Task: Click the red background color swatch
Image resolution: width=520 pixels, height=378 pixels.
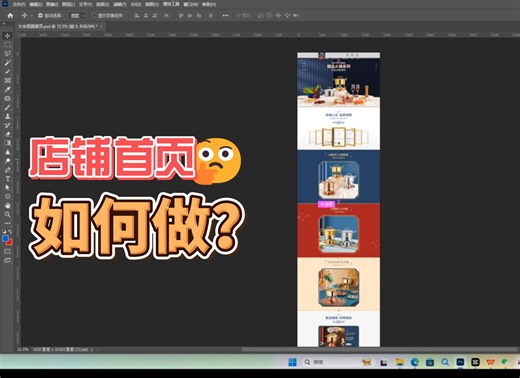Action: (x=10, y=242)
